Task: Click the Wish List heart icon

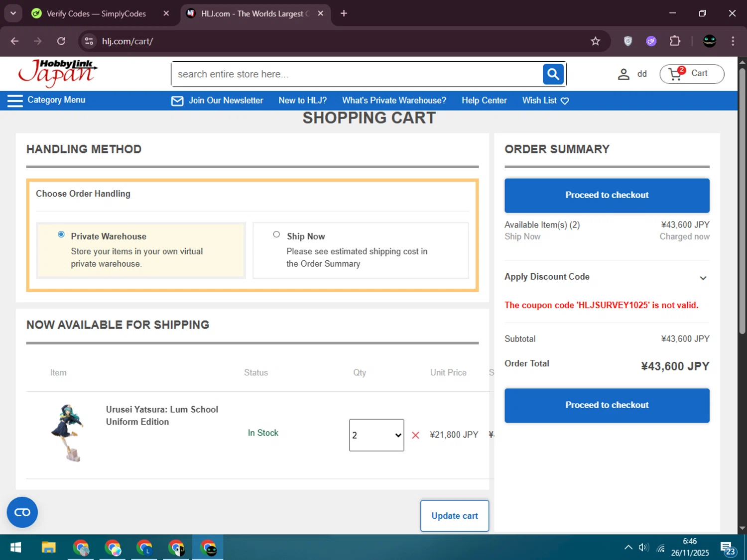Action: (x=565, y=101)
